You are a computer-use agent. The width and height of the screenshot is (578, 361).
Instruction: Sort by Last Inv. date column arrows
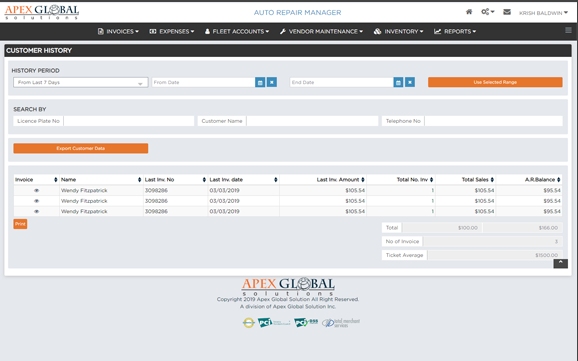[276, 180]
